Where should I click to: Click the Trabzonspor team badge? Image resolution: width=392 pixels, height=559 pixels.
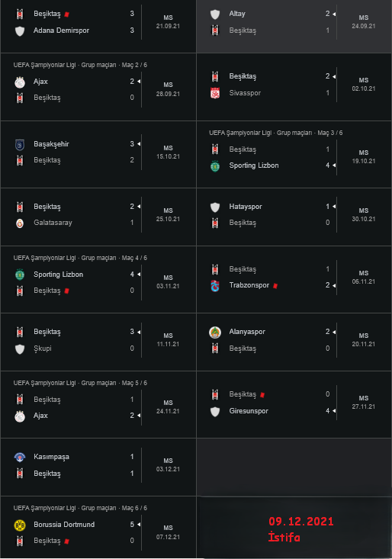point(215,285)
